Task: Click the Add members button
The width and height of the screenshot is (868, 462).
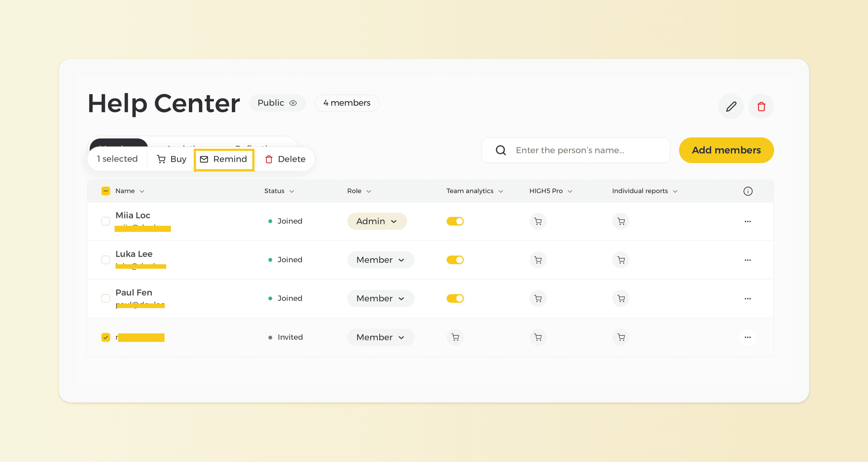Action: point(726,150)
